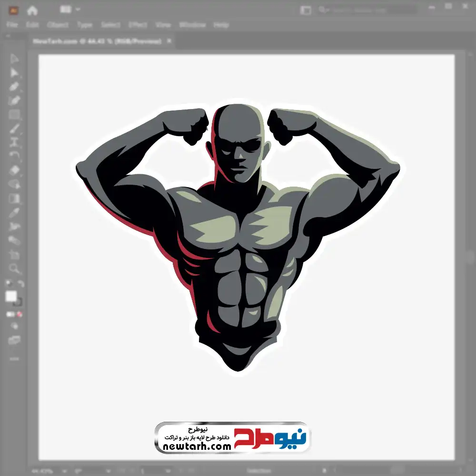Expand the Edit Toolbar three-dots menu
Viewport: 476px width, 476px height.
(14, 358)
